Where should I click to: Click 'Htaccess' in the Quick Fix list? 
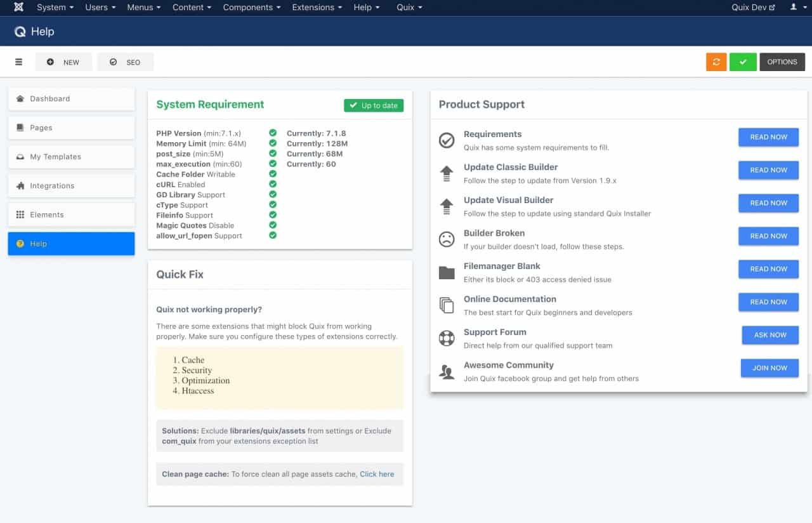click(198, 391)
